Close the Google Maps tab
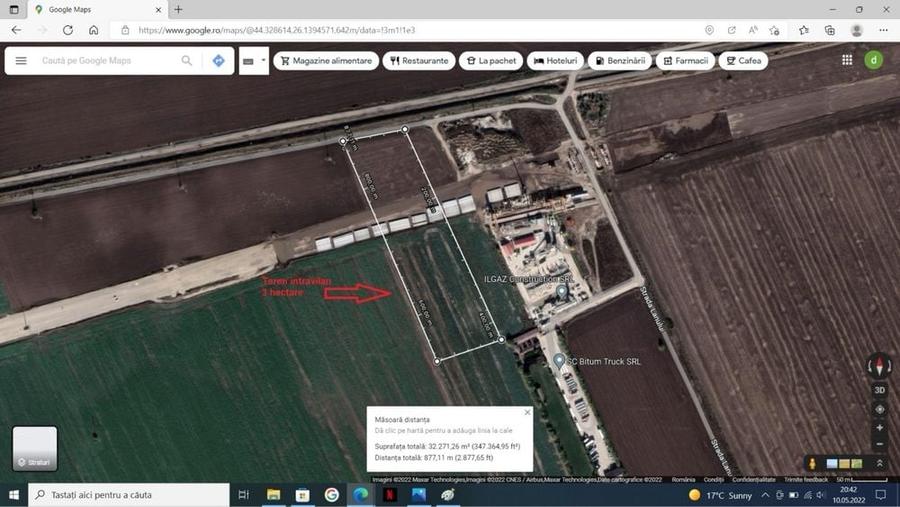Image resolution: width=900 pixels, height=507 pixels. (x=158, y=10)
